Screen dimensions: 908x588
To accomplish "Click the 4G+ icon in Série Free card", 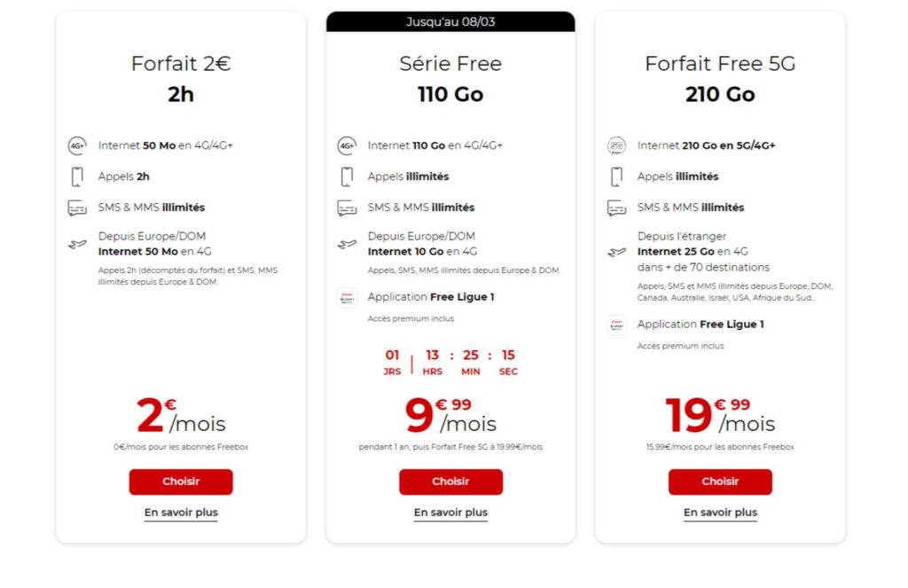I will click(347, 145).
